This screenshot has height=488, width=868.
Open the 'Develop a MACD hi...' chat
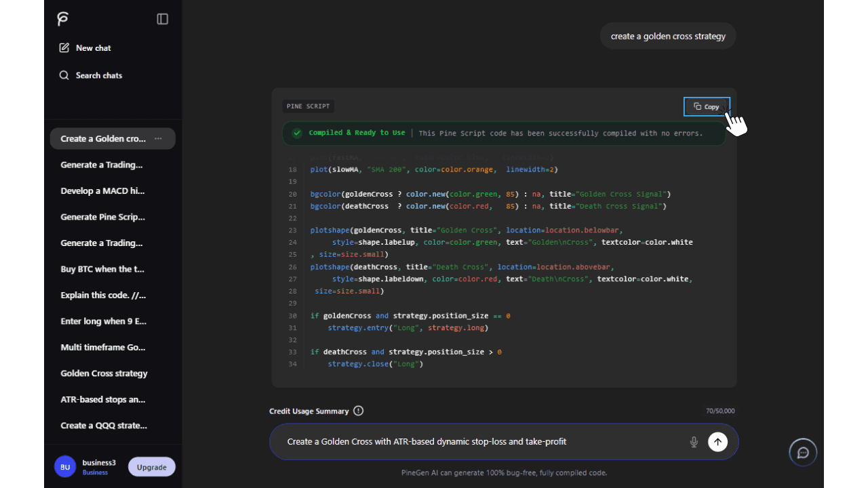(102, 190)
